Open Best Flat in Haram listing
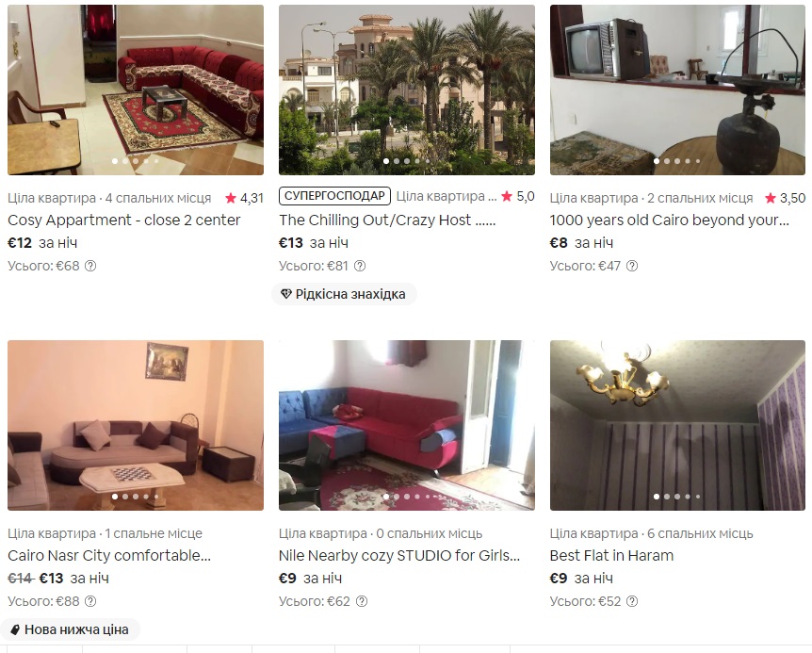This screenshot has height=653, width=812. pos(611,556)
